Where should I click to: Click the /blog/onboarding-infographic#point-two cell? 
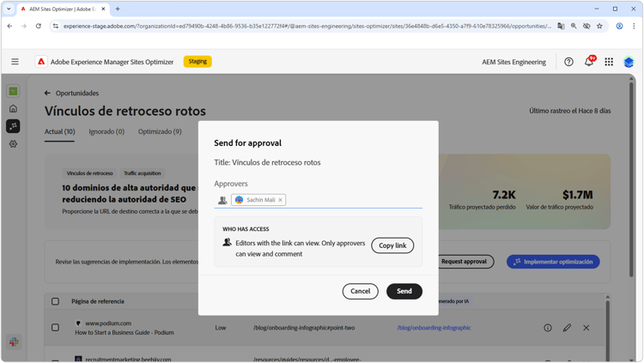(304, 328)
